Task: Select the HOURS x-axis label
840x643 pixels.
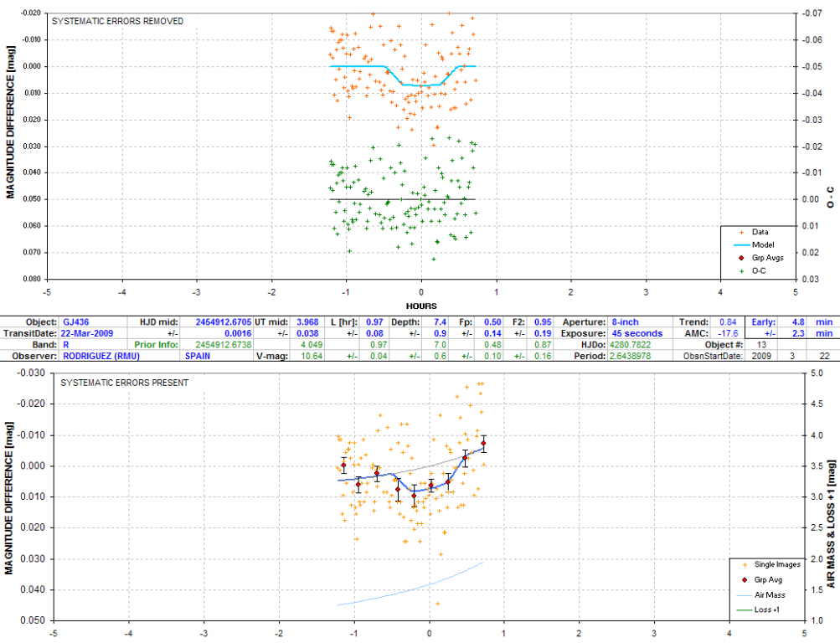Action: pos(421,306)
